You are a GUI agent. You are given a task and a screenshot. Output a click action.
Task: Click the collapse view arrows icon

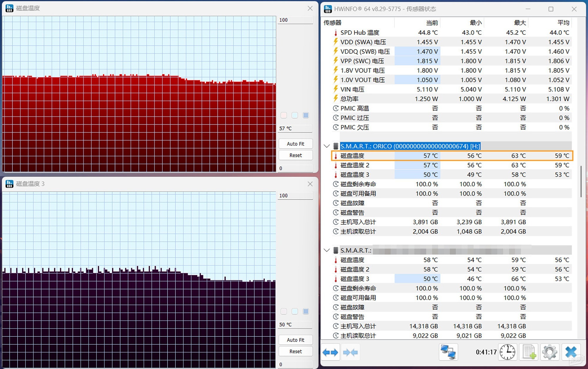pyautogui.click(x=350, y=352)
